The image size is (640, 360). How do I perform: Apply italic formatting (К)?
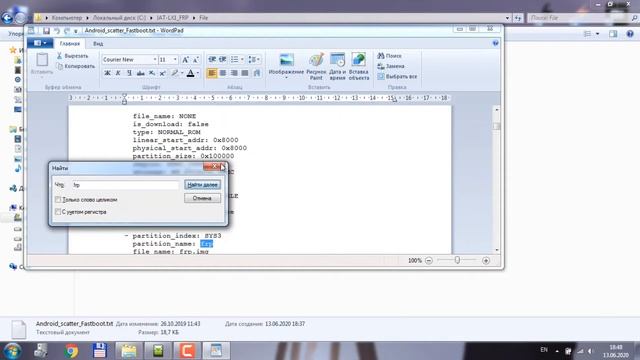coord(118,73)
